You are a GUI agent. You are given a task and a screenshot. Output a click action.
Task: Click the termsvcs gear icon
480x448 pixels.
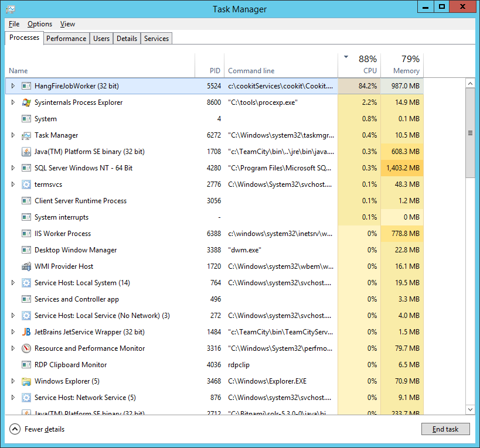[x=26, y=184]
